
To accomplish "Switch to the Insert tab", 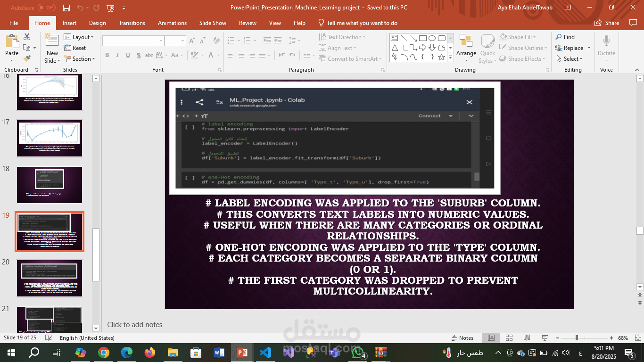I will 69,23.
